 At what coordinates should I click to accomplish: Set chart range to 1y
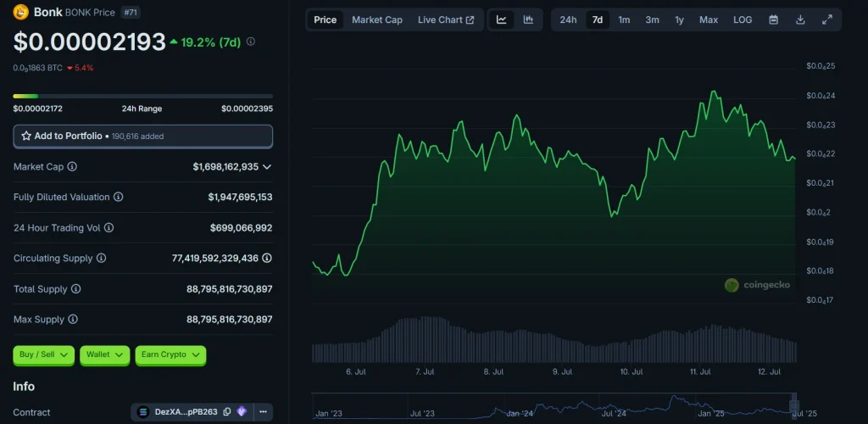[679, 20]
